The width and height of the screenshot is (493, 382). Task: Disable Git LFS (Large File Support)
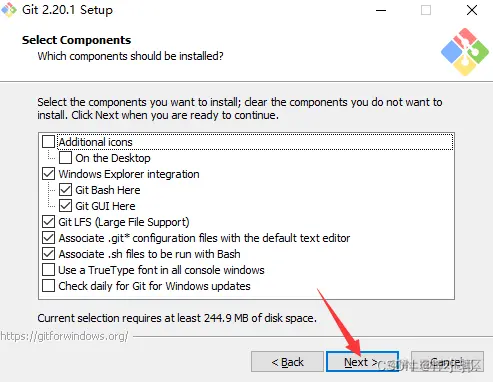49,222
